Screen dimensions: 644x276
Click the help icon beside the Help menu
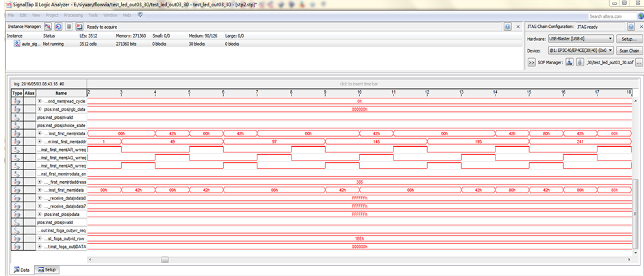(140, 14)
